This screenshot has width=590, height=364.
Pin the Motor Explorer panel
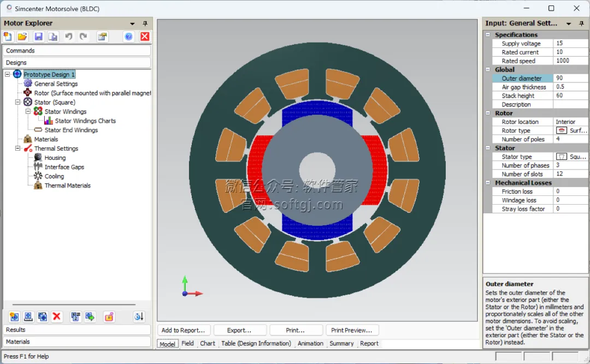(x=145, y=23)
